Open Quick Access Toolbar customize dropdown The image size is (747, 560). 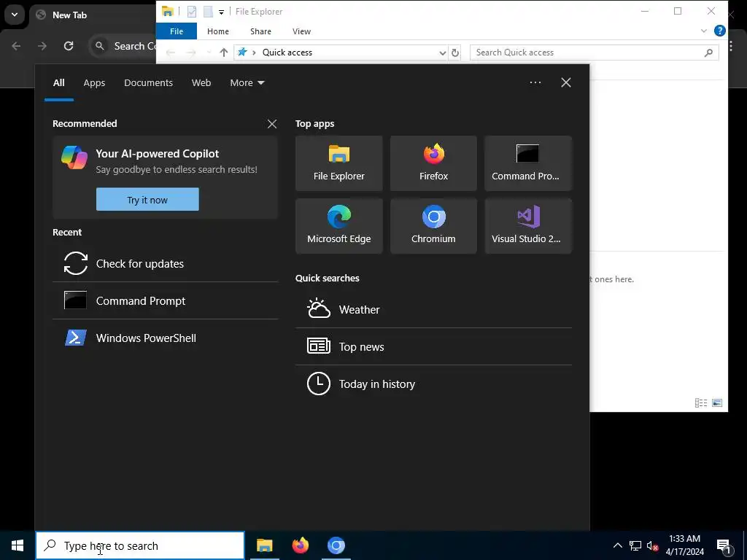pos(221,12)
